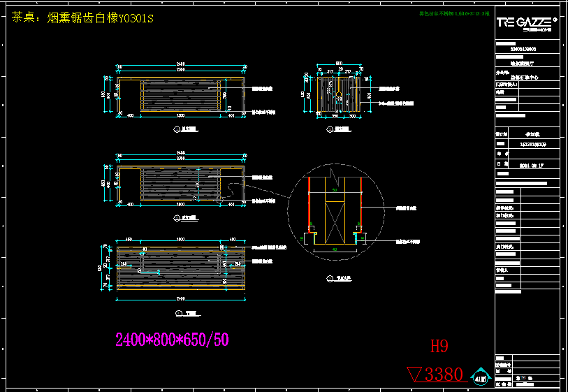Click the red H9 label

coord(439,346)
